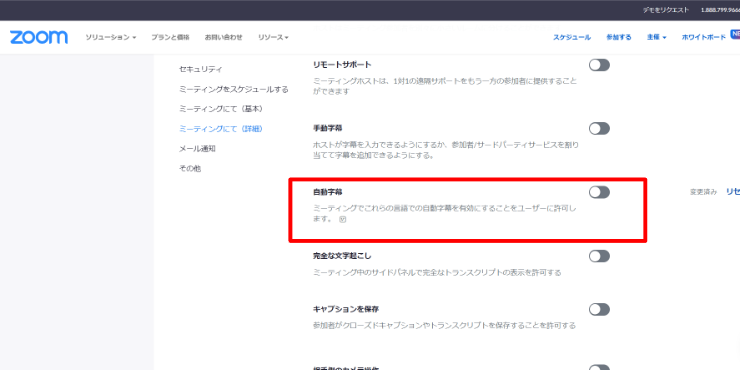This screenshot has width=740, height=370.
Task: Click the 参加する link
Action: (x=619, y=37)
